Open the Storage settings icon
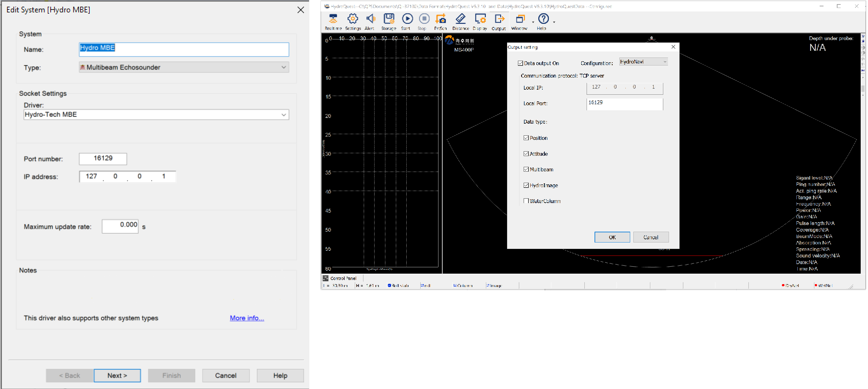The height and width of the screenshot is (389, 868). 389,21
